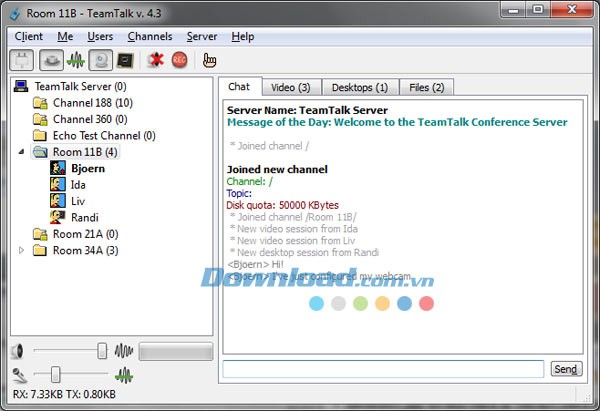600x411 pixels.
Task: Click the connect plug toolbar icon
Action: coord(22,60)
